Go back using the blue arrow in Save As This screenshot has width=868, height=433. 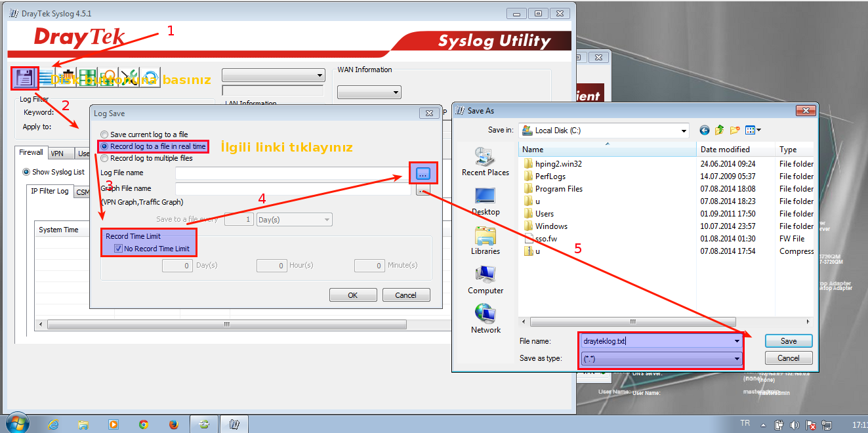pyautogui.click(x=705, y=130)
